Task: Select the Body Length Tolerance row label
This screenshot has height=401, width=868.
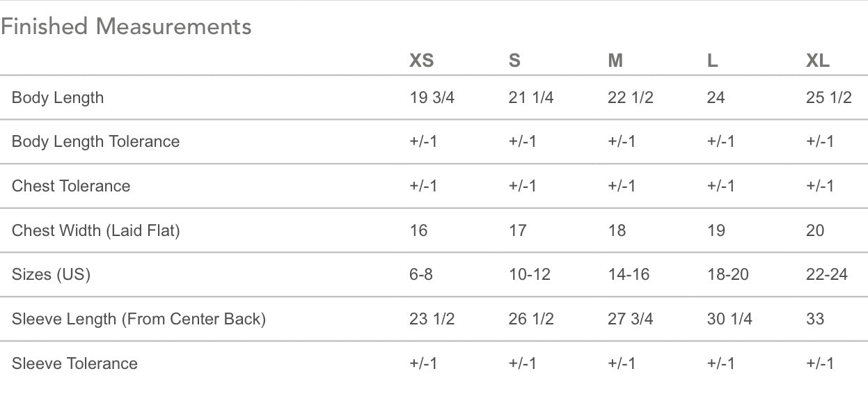Action: coord(95,141)
